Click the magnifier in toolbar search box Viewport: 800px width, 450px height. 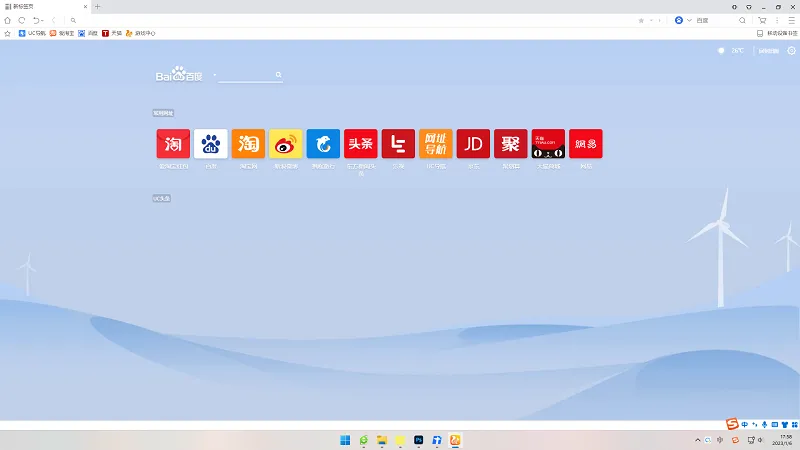(742, 20)
